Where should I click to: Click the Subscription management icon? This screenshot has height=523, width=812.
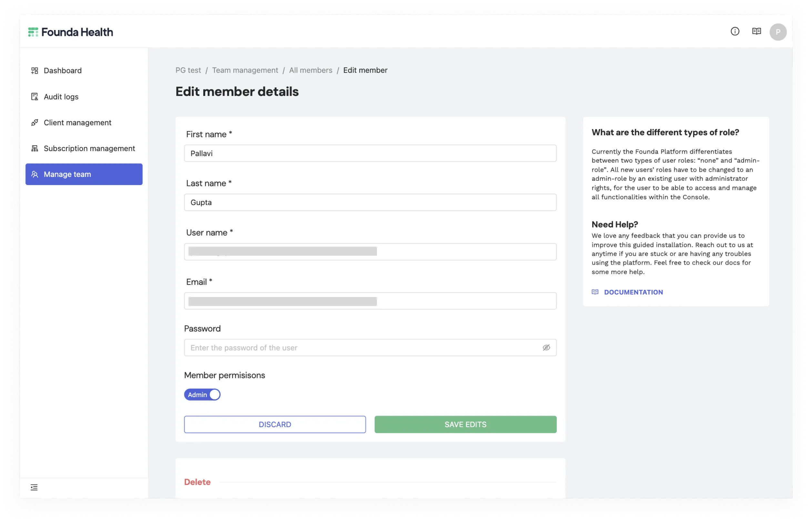coord(35,148)
